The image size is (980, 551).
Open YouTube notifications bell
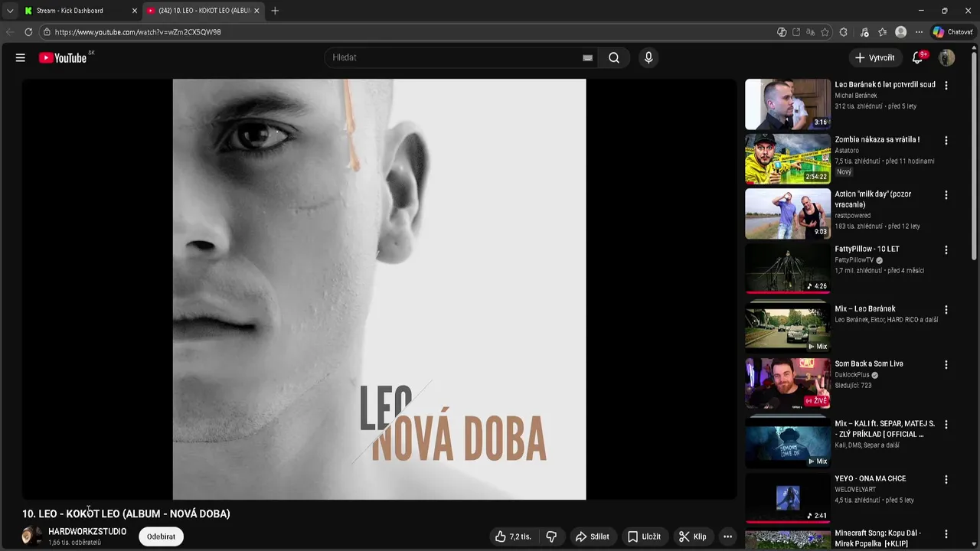coord(917,57)
